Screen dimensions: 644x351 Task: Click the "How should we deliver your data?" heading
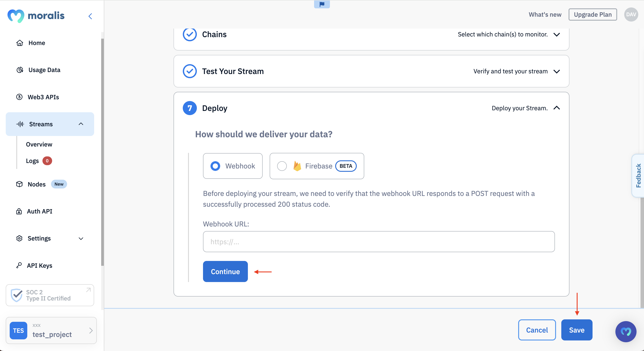coord(264,134)
